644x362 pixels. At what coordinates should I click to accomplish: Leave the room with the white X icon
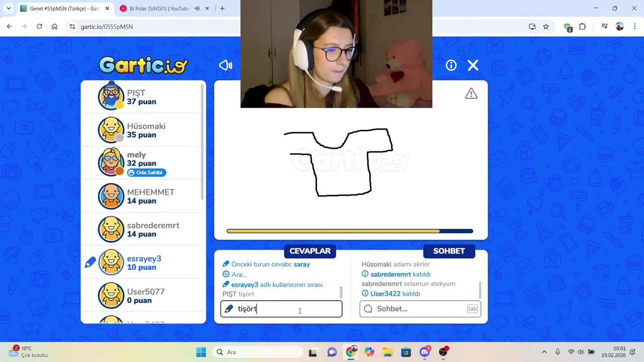[473, 65]
